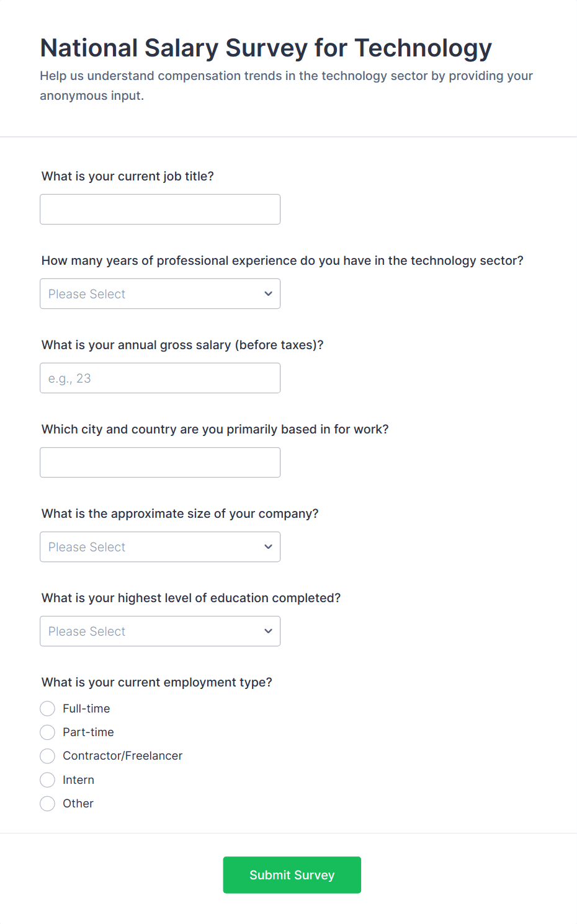Pick the Intern radio button
The image size is (577, 924).
point(48,780)
